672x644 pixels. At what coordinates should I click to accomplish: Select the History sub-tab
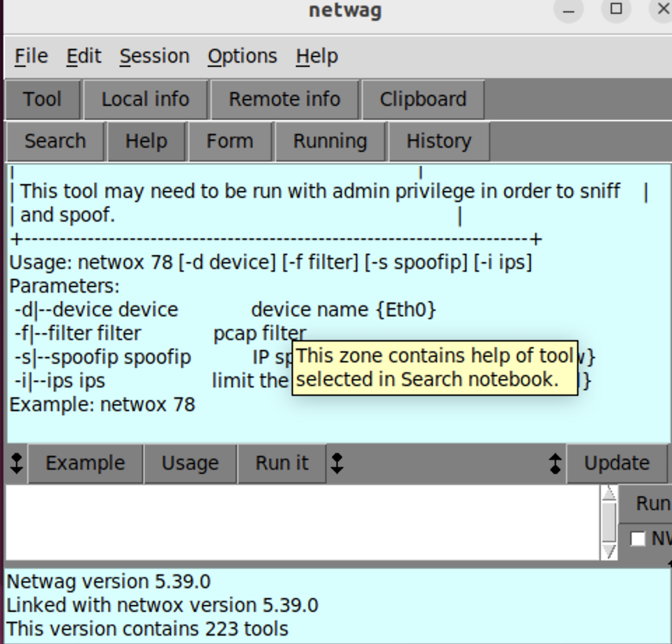(439, 141)
